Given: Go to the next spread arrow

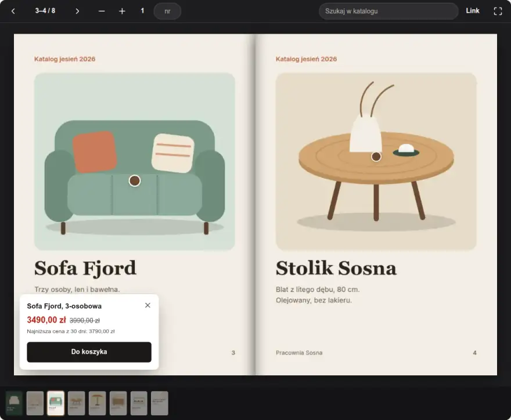Looking at the screenshot, I should [77, 11].
